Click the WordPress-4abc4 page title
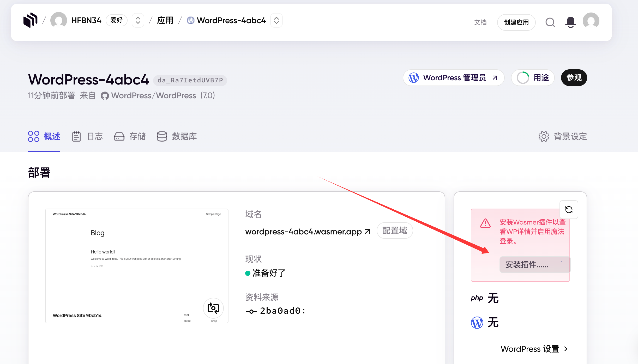Image resolution: width=638 pixels, height=364 pixels. 88,80
